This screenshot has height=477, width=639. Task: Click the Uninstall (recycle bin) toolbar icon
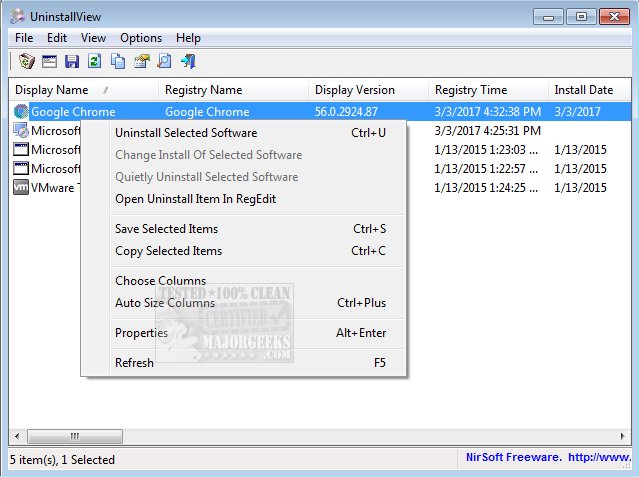tap(27, 62)
